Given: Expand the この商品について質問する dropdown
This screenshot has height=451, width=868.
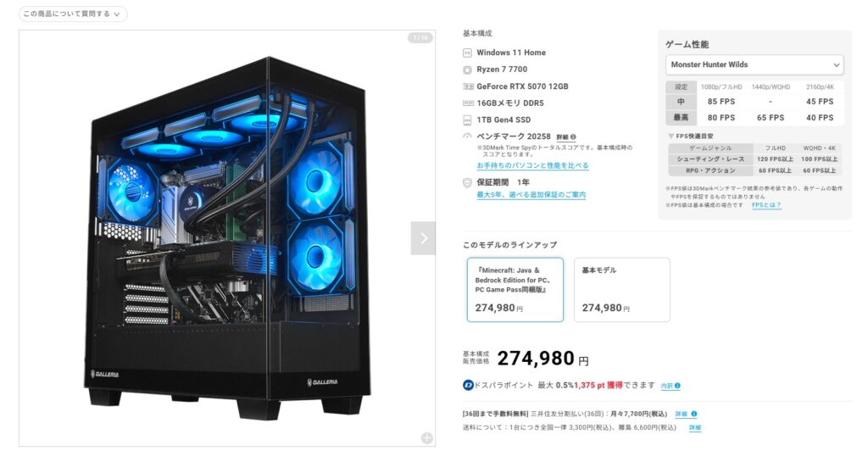Looking at the screenshot, I should (73, 14).
